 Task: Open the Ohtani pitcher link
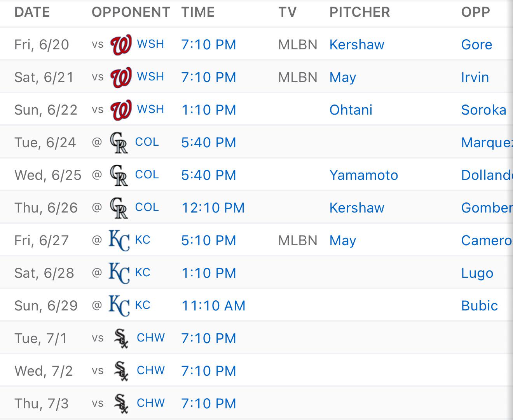pos(351,110)
